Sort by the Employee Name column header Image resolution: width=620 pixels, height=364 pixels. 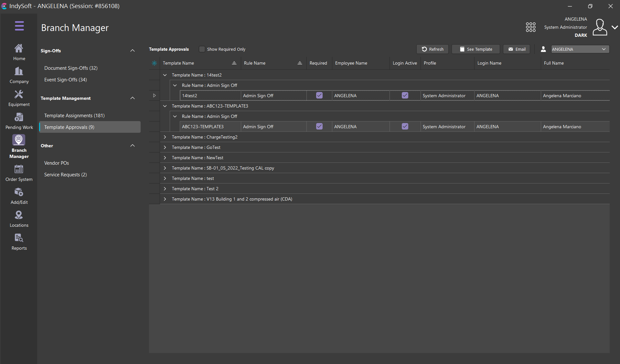click(x=351, y=63)
